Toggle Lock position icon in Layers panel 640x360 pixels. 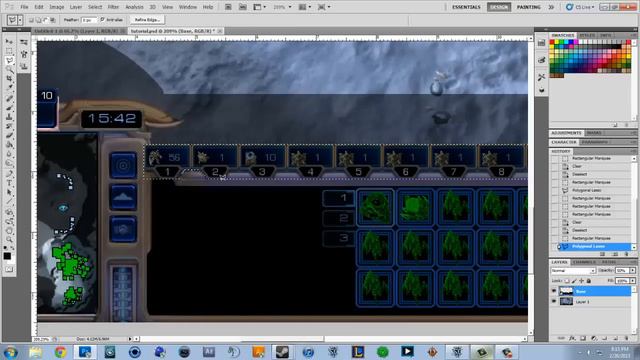pos(581,281)
